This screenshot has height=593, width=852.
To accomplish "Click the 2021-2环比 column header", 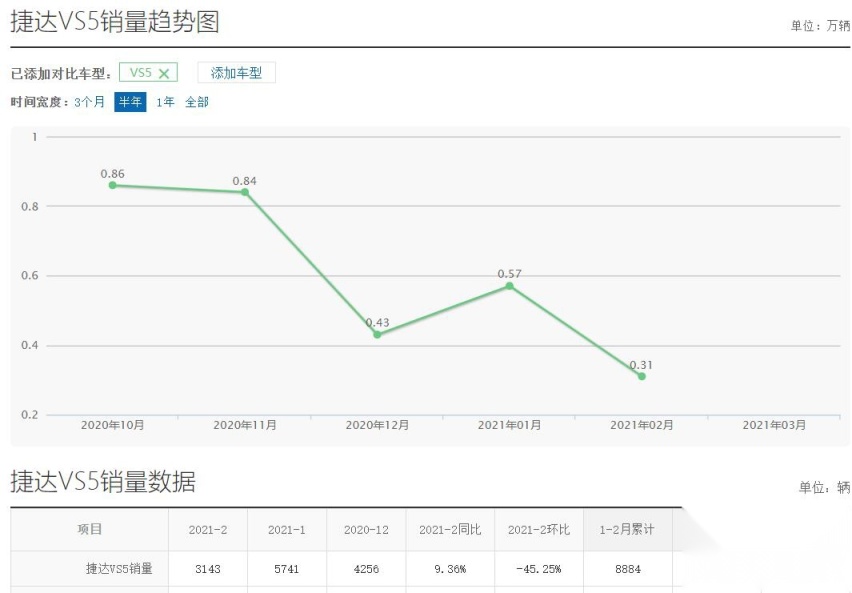I will click(x=538, y=529).
